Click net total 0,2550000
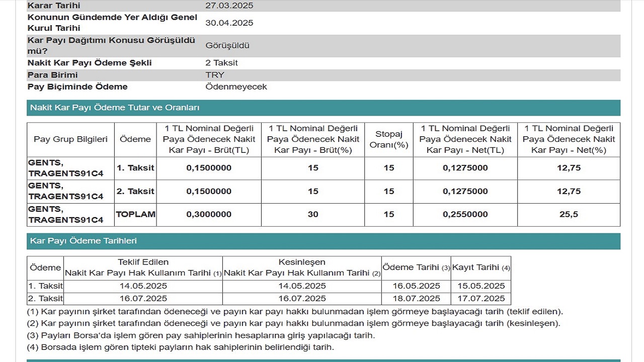Image resolution: width=644 pixels, height=362 pixels. pos(465,214)
